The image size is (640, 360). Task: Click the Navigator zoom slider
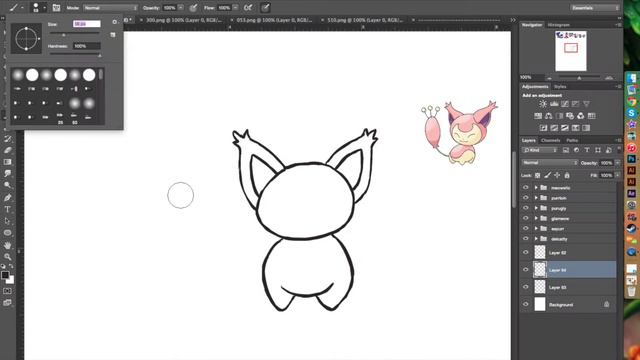click(x=579, y=78)
